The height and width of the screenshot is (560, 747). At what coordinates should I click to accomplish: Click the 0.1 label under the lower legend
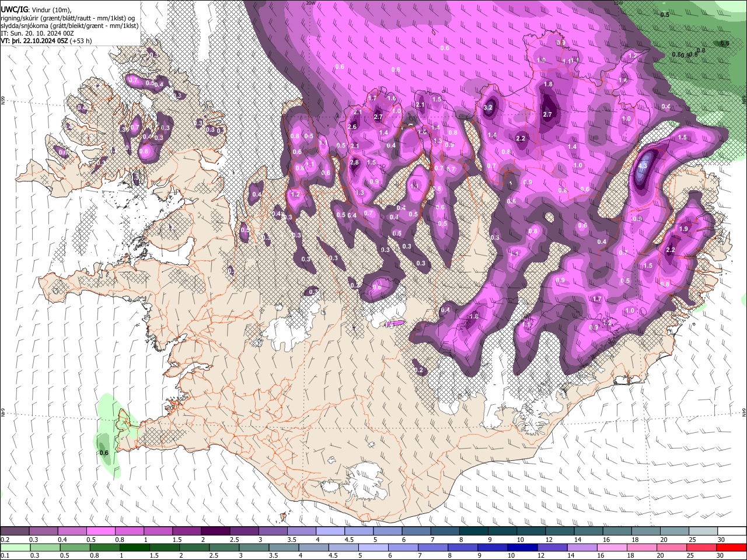pos(5,555)
